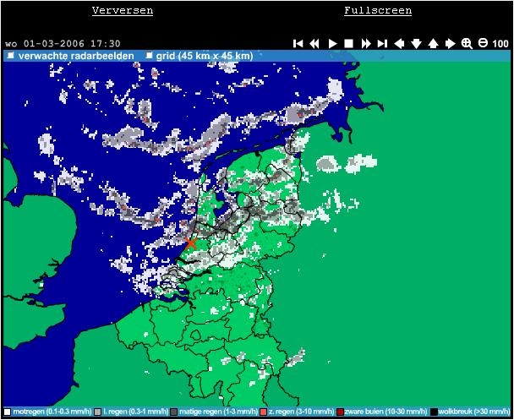The height and width of the screenshot is (420, 514).
Task: Click the light grey l. regen swatch
Action: point(97,412)
